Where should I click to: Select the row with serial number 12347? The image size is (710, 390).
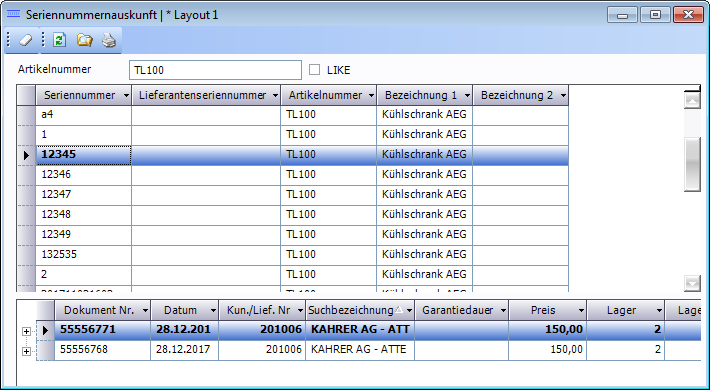[x=302, y=194]
